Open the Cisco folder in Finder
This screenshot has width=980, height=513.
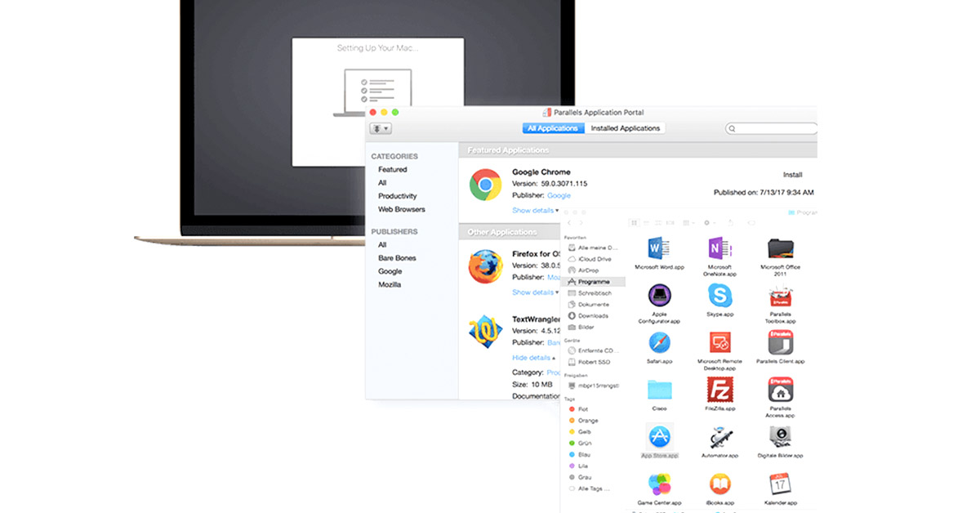[659, 390]
